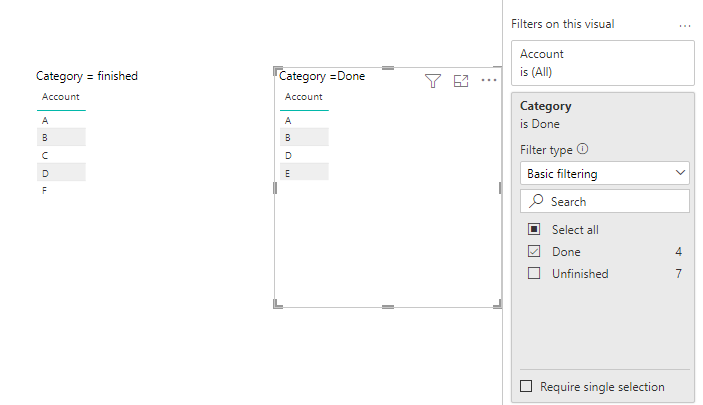Sort by Account header in finished table

pos(61,97)
